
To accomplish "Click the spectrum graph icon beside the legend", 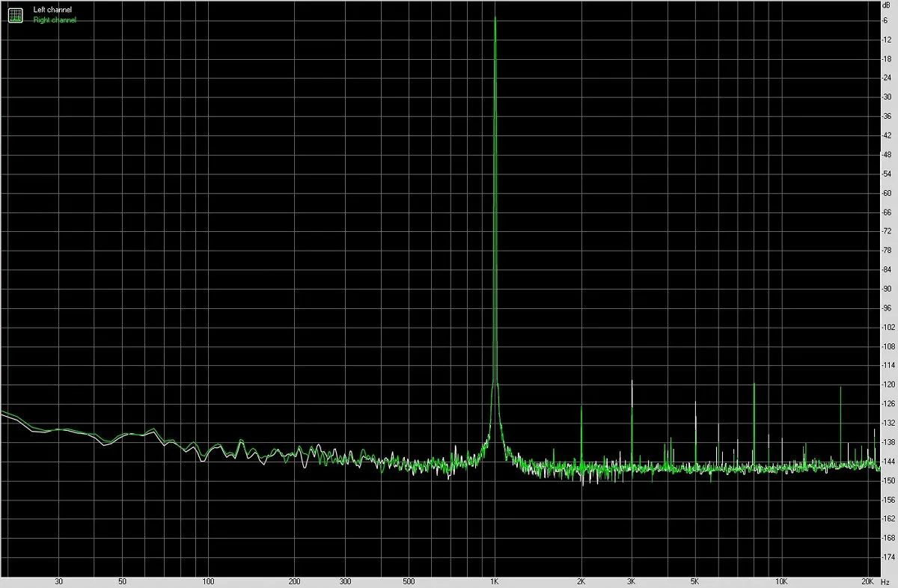I will [x=15, y=15].
